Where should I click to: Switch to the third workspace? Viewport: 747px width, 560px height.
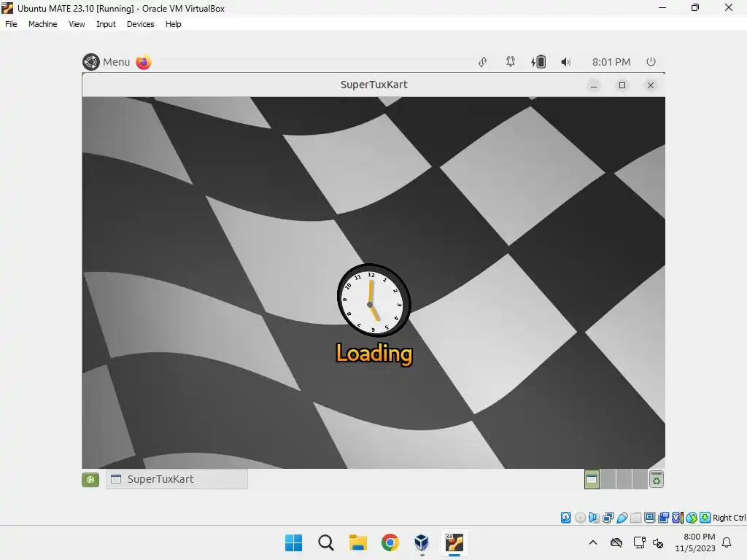coord(624,479)
